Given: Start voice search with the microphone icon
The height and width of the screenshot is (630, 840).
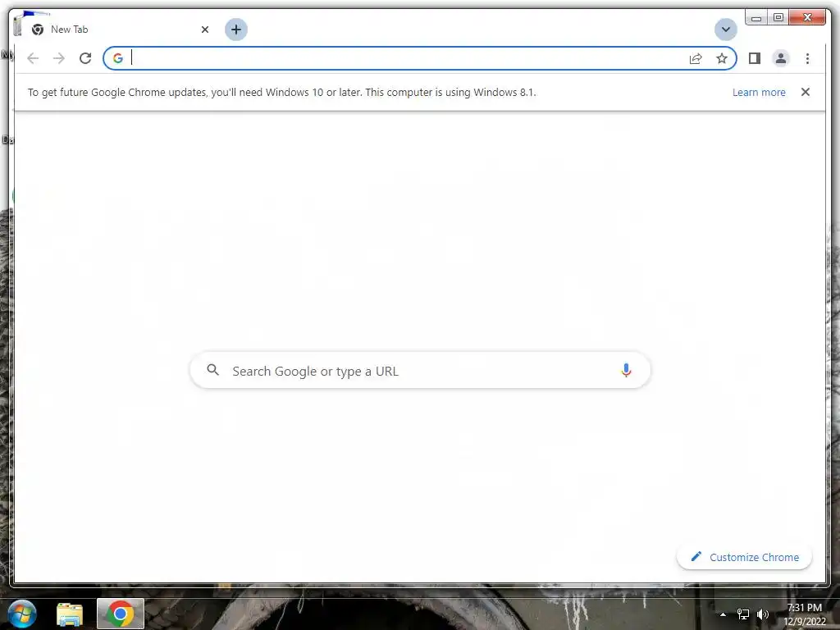Looking at the screenshot, I should pyautogui.click(x=626, y=370).
